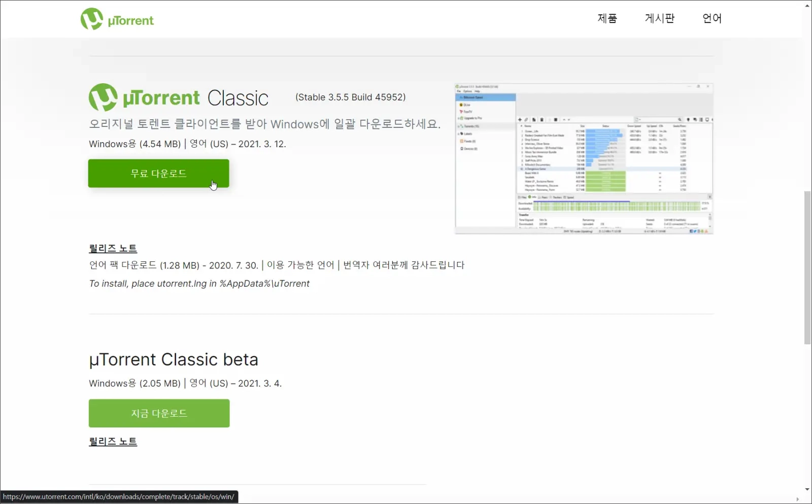Open 이용 가능한 언어 link
The width and height of the screenshot is (812, 504).
(300, 265)
